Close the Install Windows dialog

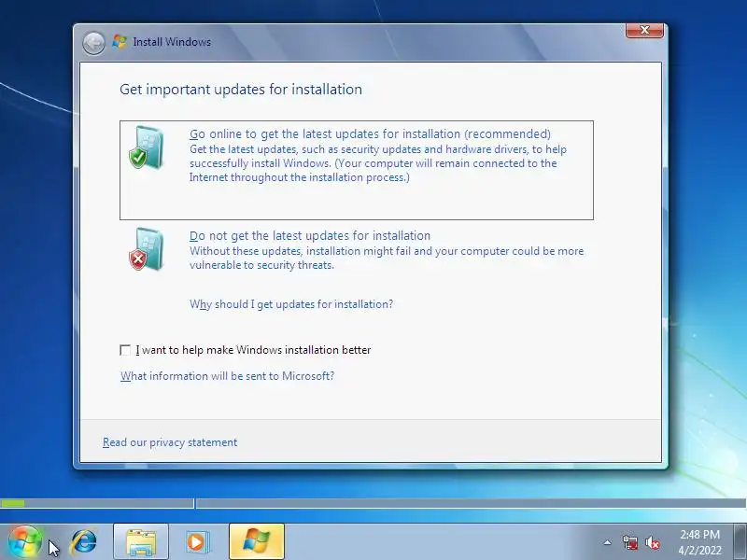pyautogui.click(x=644, y=30)
